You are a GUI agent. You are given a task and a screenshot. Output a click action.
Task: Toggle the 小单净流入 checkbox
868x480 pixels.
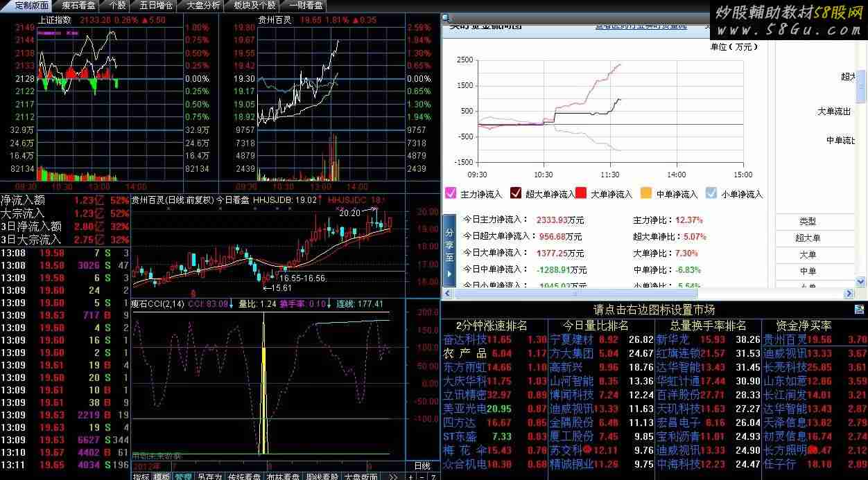[x=711, y=193]
